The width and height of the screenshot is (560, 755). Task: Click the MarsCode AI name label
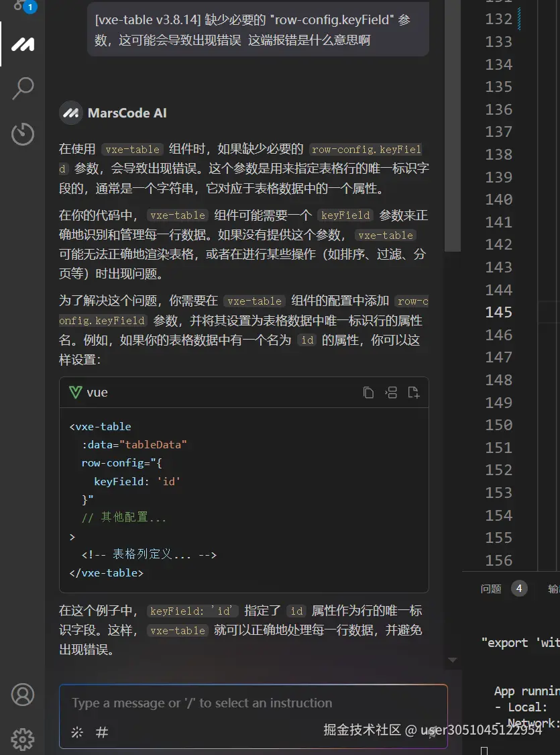click(x=127, y=113)
